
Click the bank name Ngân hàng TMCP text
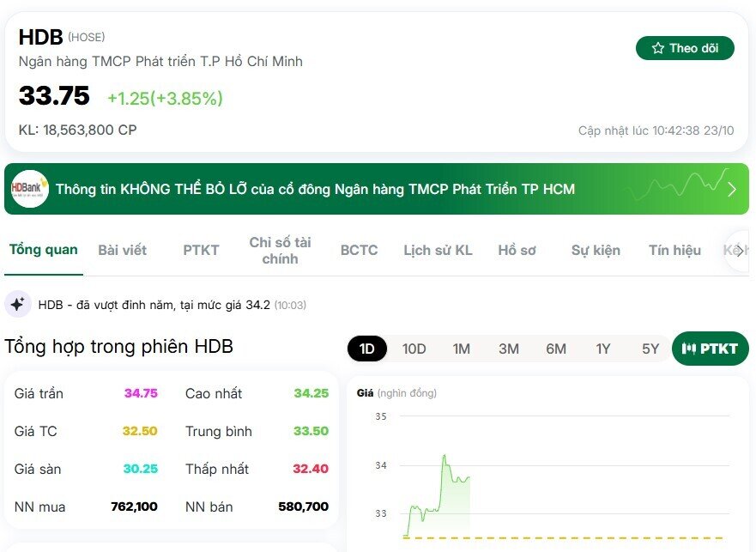point(160,62)
